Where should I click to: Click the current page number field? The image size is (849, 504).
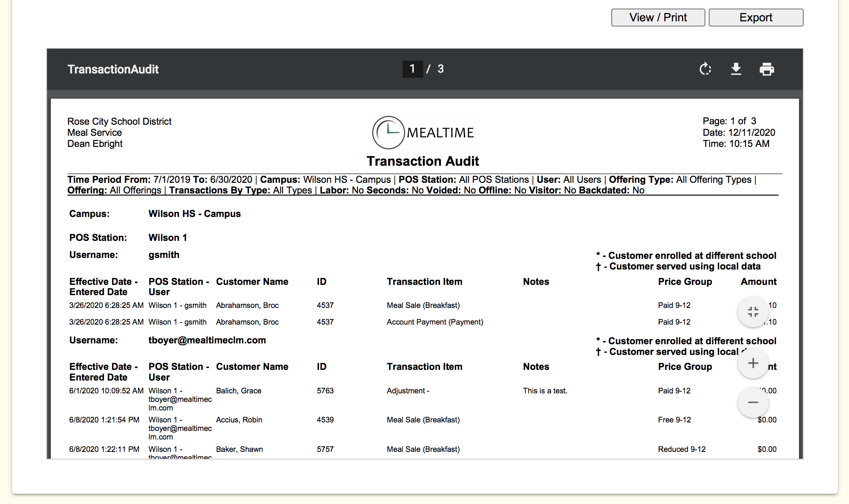coord(412,69)
